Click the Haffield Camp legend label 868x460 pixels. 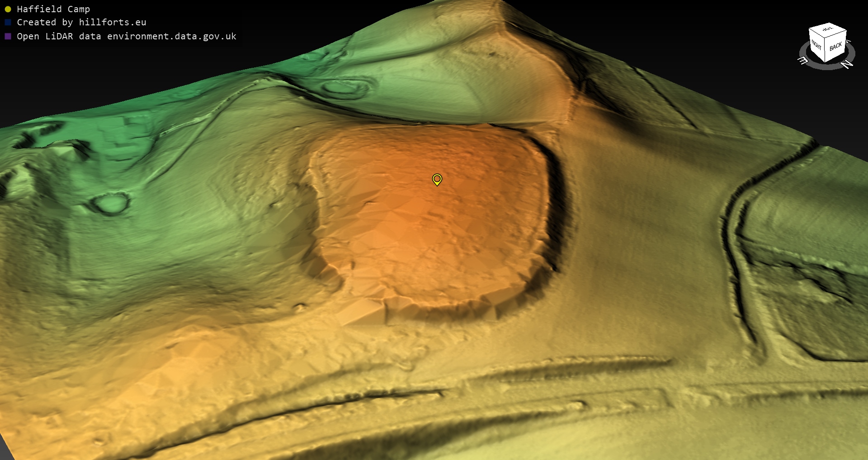pyautogui.click(x=53, y=9)
